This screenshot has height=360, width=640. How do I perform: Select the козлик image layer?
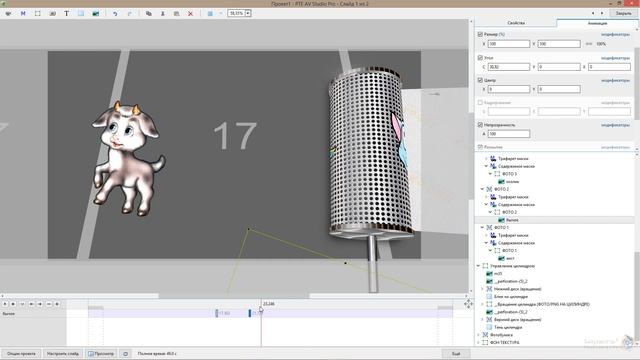[x=509, y=182]
